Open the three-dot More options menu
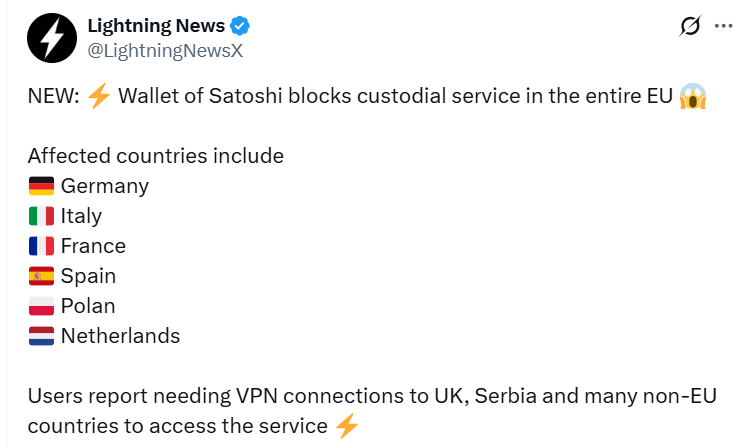 click(x=723, y=26)
